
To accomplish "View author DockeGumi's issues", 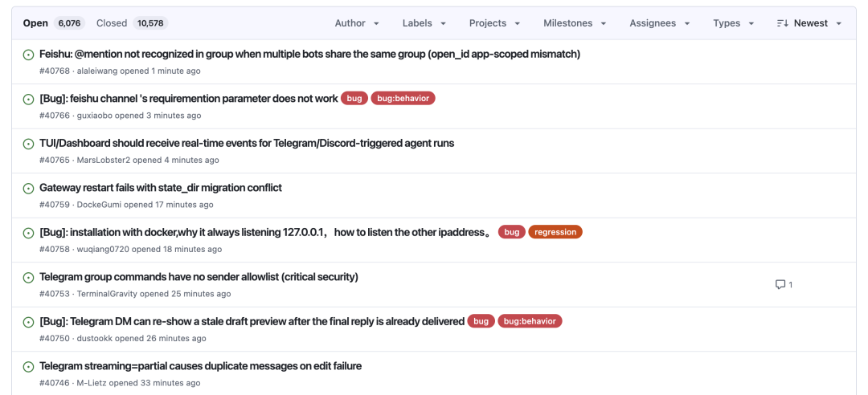I will [99, 205].
